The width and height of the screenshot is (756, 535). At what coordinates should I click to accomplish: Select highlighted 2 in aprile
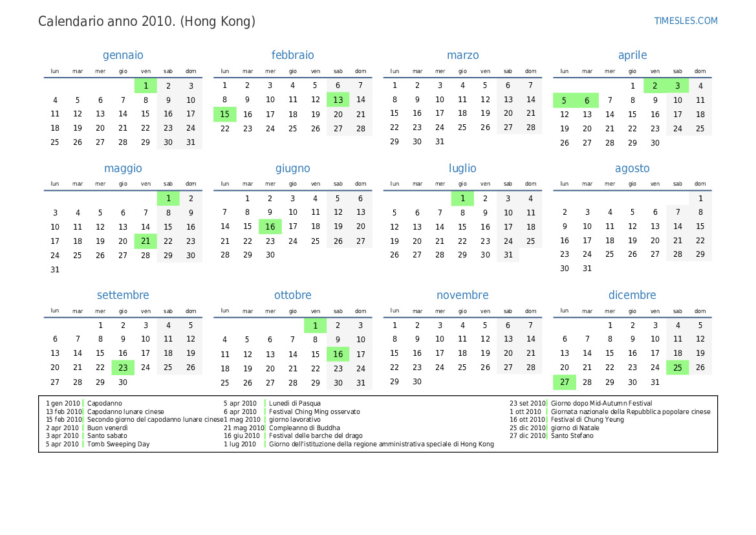[x=654, y=86]
